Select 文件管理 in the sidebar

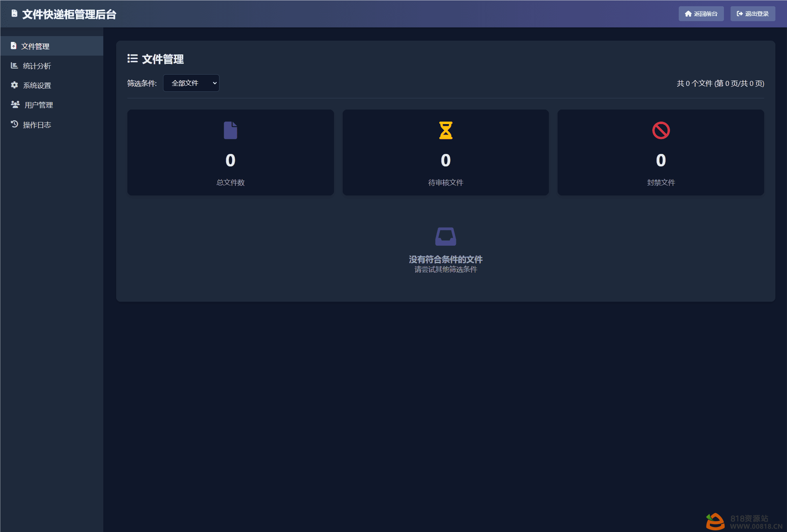pos(36,46)
